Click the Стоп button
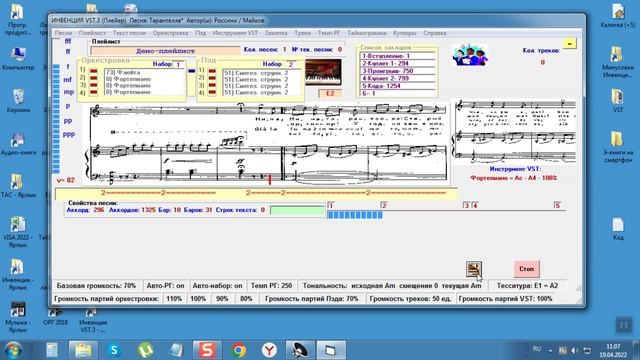This screenshot has width=640, height=360. 527,269
